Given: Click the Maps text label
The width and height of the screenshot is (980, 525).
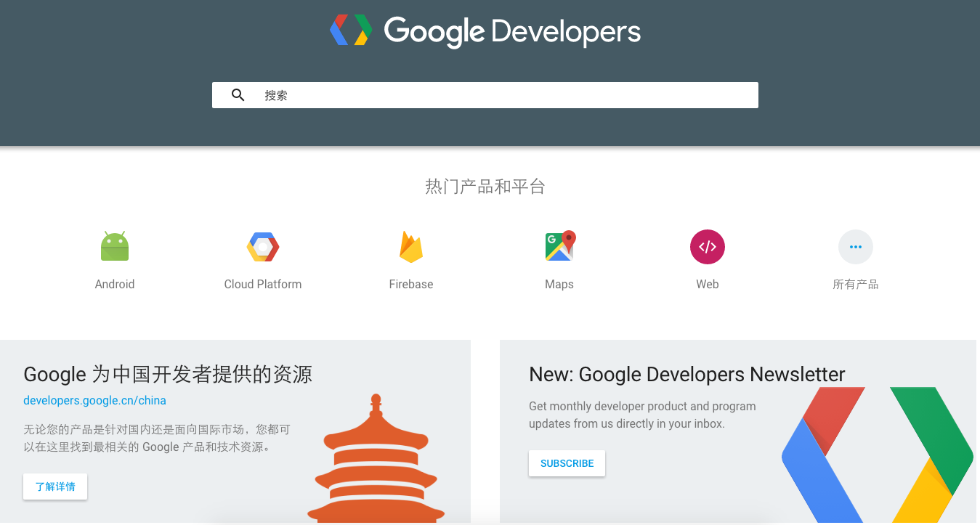Looking at the screenshot, I should pos(559,284).
